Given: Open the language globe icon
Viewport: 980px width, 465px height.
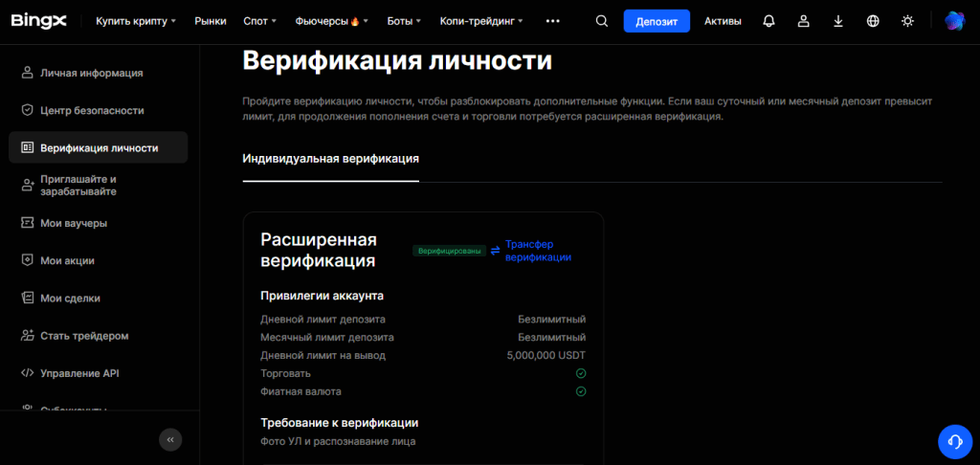Looking at the screenshot, I should tap(873, 21).
